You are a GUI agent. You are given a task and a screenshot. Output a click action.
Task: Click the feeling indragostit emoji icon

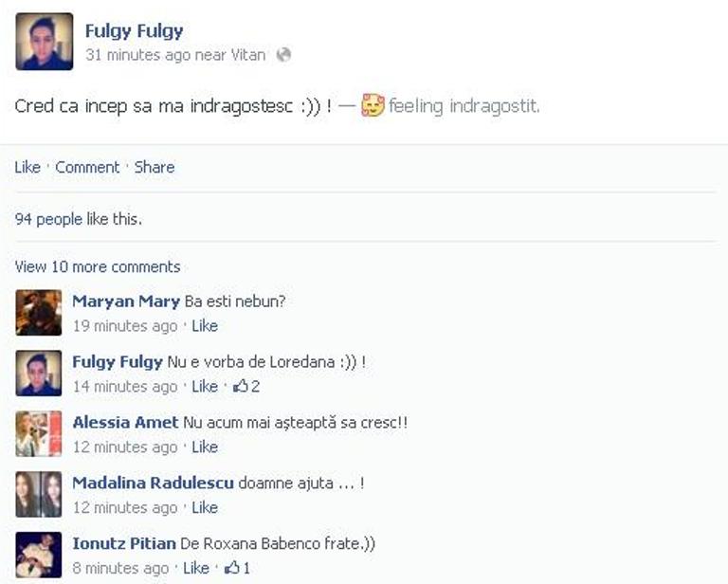click(x=373, y=105)
